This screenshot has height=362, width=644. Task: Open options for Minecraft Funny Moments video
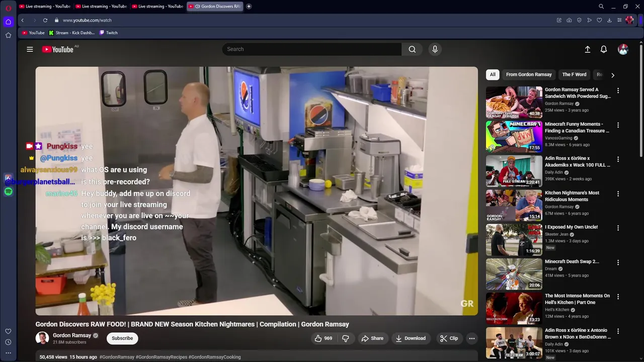pyautogui.click(x=618, y=125)
